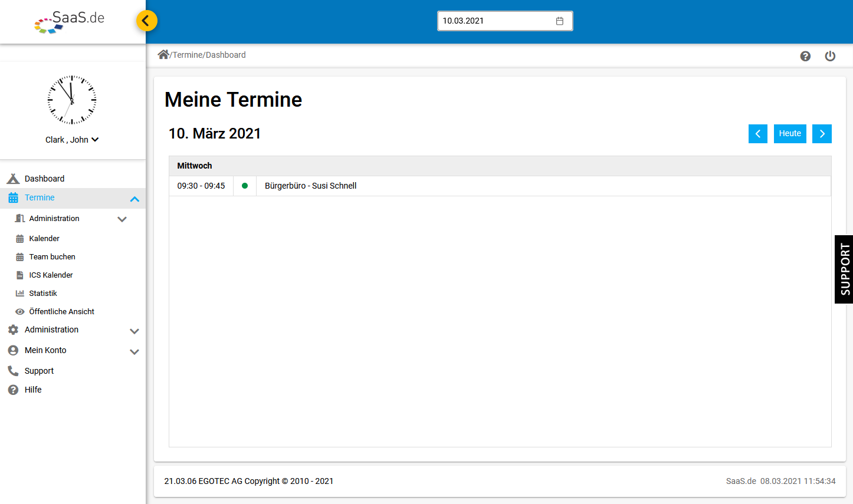Collapse the sidebar with yellow arrow button
853x504 pixels.
(x=146, y=21)
